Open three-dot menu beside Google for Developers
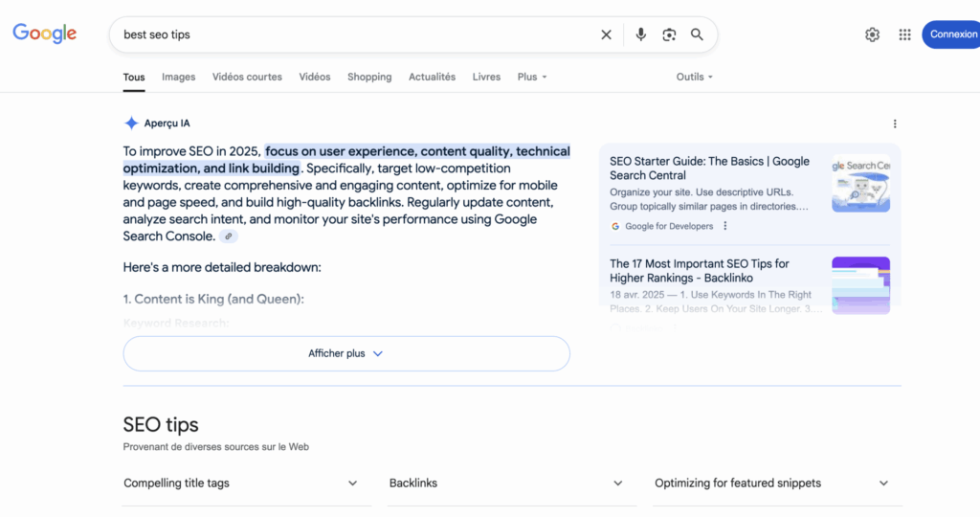Image resolution: width=980 pixels, height=517 pixels. pyautogui.click(x=725, y=226)
